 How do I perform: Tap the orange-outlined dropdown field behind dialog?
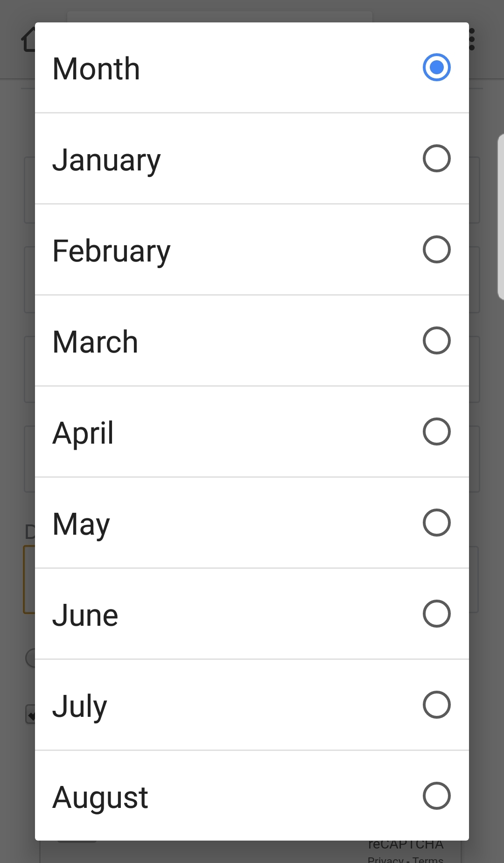click(29, 579)
